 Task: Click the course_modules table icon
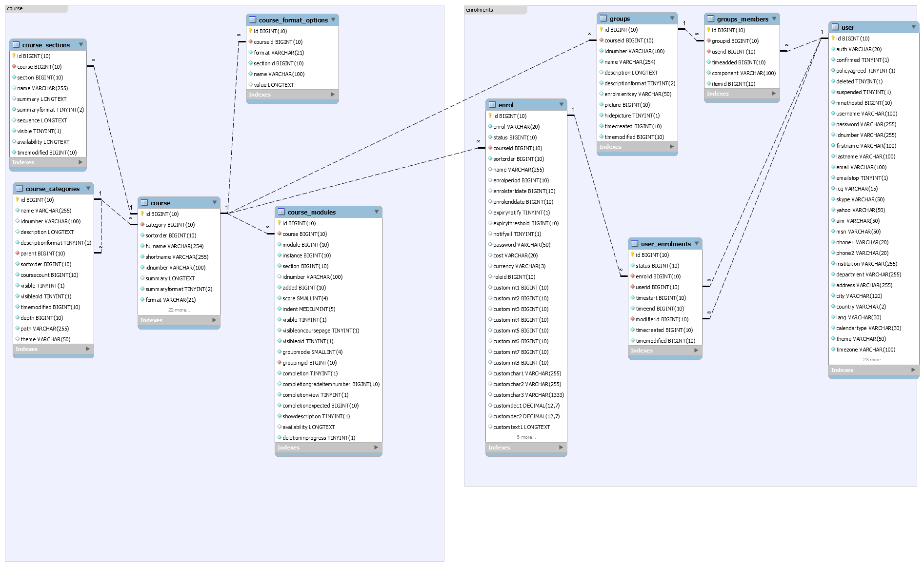[x=281, y=212]
